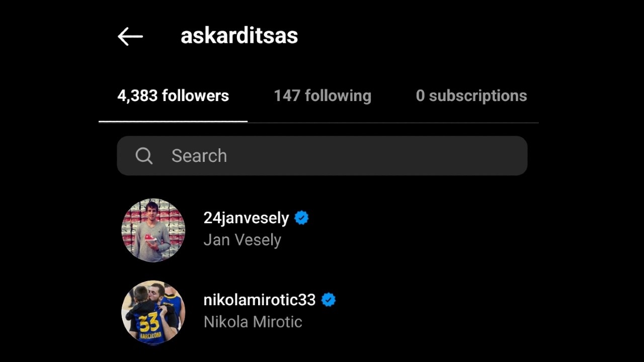
Task: Click the underline beneath followers tab
Action: 173,121
